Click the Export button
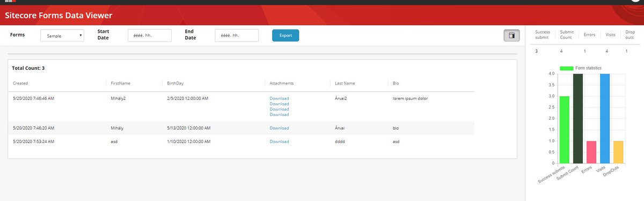The width and height of the screenshot is (644, 201). [x=286, y=35]
